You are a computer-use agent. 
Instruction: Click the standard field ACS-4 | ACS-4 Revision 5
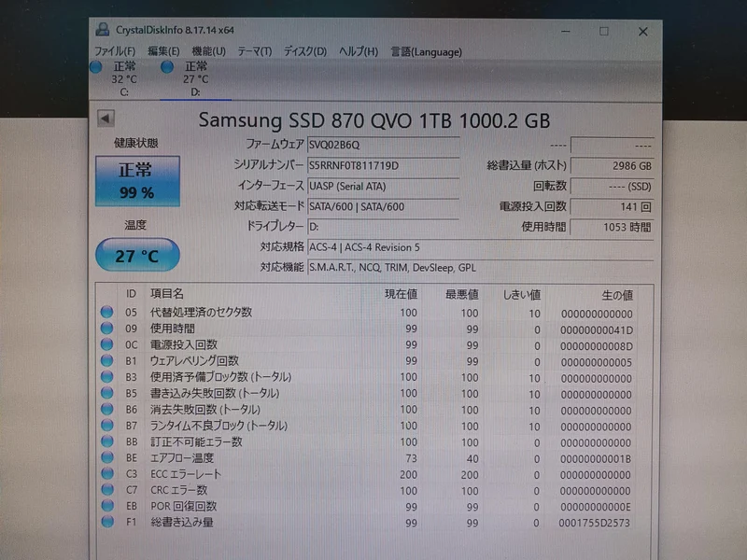click(480, 247)
